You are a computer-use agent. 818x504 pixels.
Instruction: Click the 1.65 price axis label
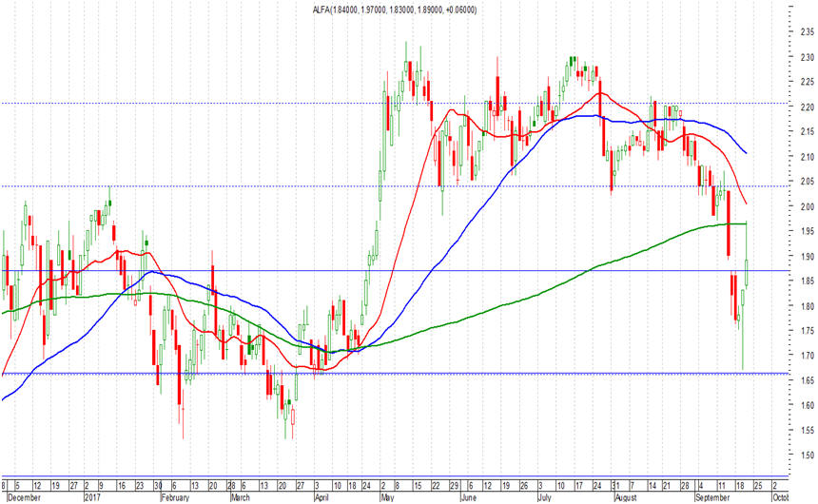[807, 380]
